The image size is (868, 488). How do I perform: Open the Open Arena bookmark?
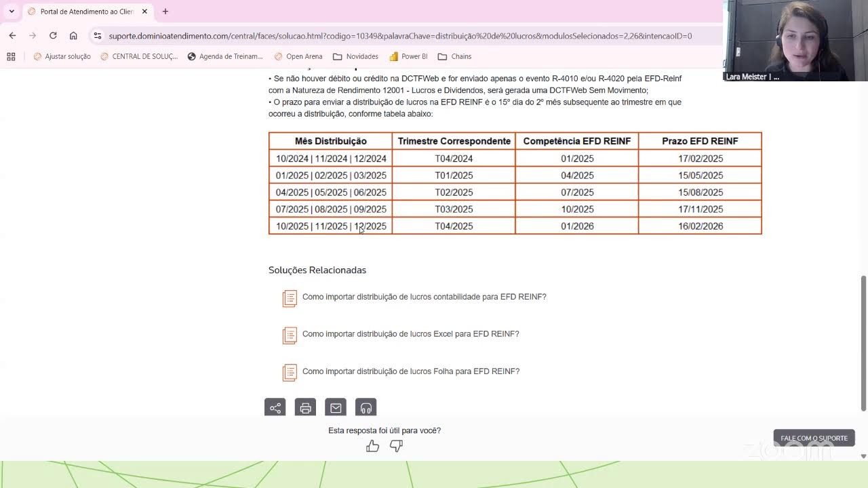tap(298, 56)
